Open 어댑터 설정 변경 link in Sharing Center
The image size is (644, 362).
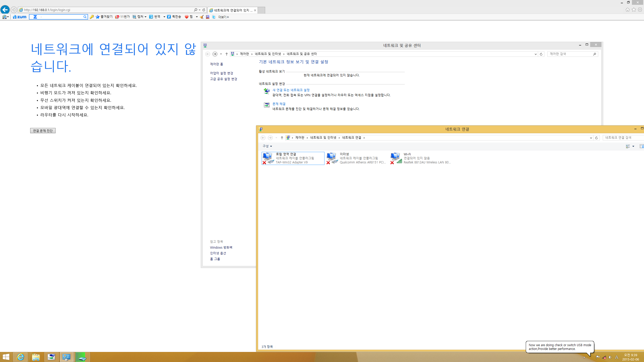222,73
